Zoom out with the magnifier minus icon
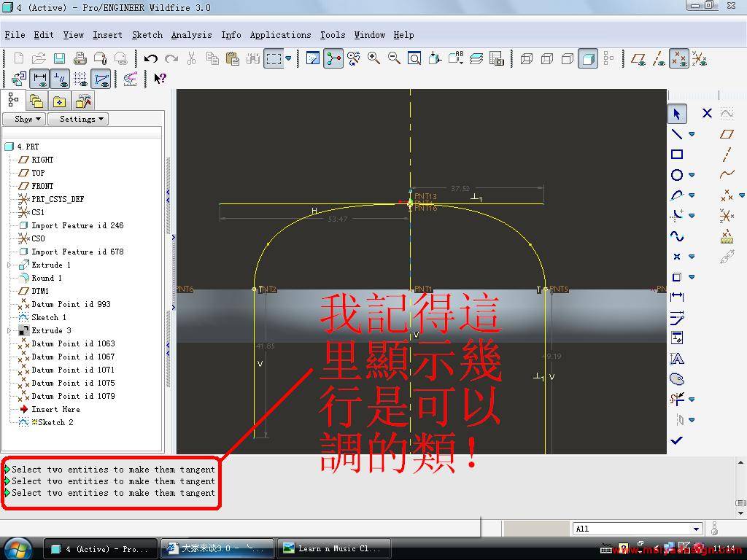The image size is (747, 560). tap(394, 58)
